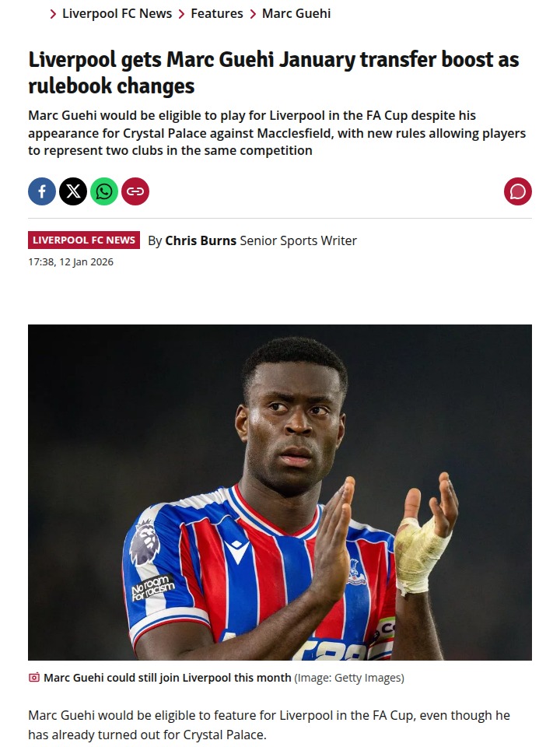The width and height of the screenshot is (560, 747).
Task: Click Marc Guehi article photo
Action: click(280, 492)
